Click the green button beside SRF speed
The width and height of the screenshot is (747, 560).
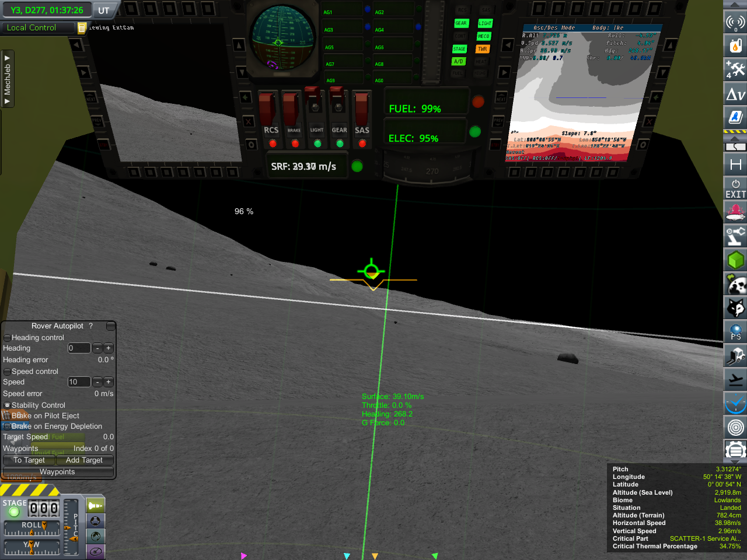[x=357, y=166]
